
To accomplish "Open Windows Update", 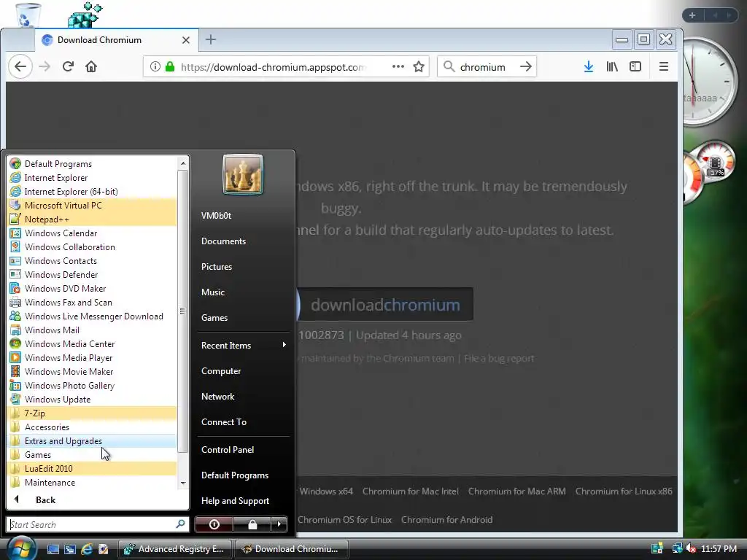I will pos(93,399).
